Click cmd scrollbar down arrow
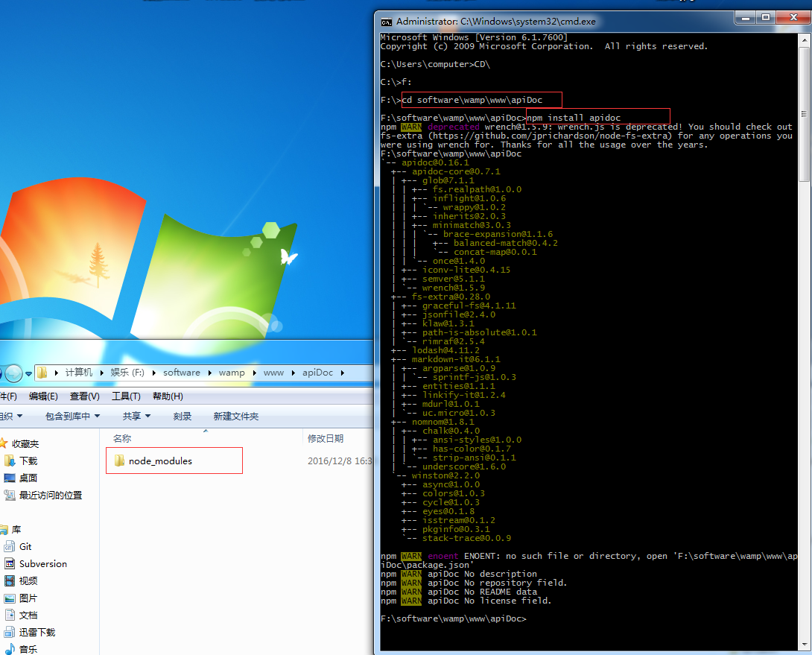This screenshot has width=812, height=655. (x=805, y=645)
